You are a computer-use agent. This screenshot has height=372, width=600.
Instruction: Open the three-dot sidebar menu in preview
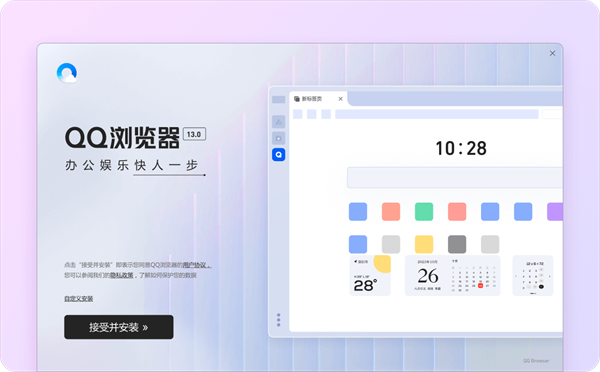pyautogui.click(x=279, y=320)
